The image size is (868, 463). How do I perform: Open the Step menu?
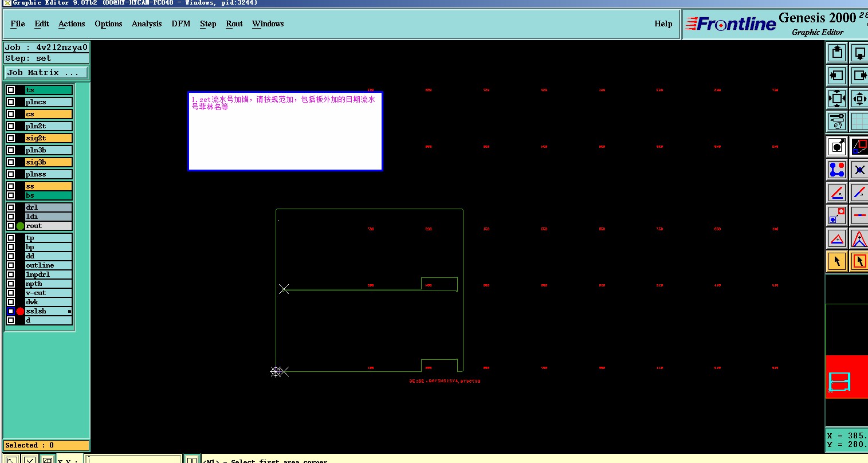[x=208, y=23]
